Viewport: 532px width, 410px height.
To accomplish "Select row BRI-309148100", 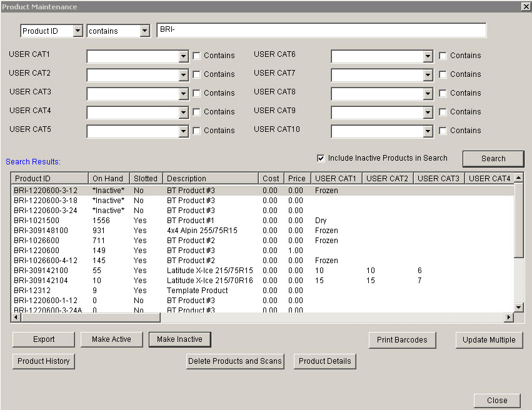I will pyautogui.click(x=263, y=231).
